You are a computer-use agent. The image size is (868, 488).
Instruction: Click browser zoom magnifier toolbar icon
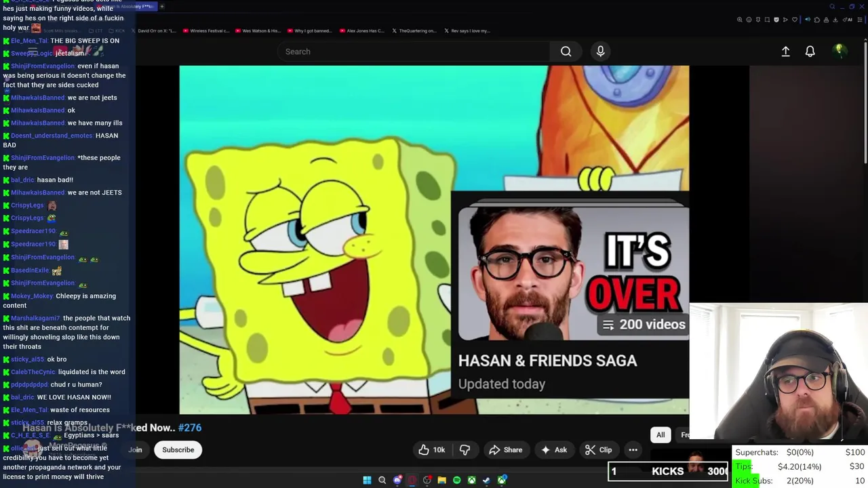[740, 20]
